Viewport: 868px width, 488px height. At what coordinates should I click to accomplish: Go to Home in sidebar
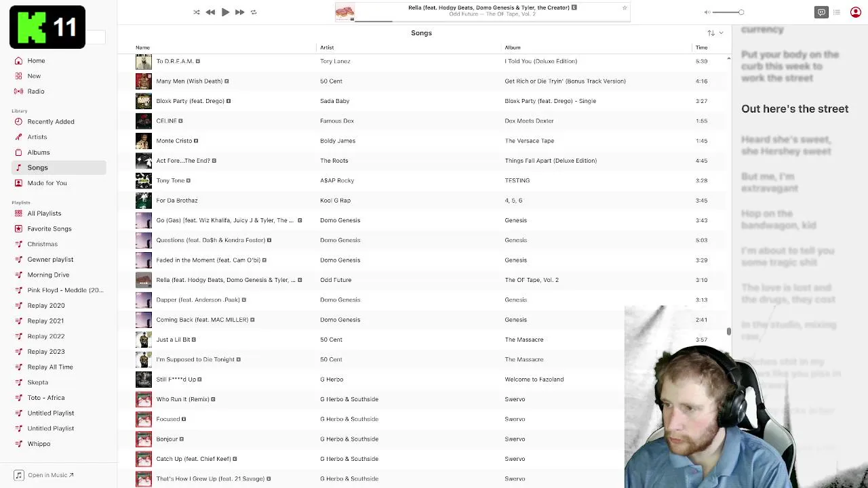click(36, 60)
